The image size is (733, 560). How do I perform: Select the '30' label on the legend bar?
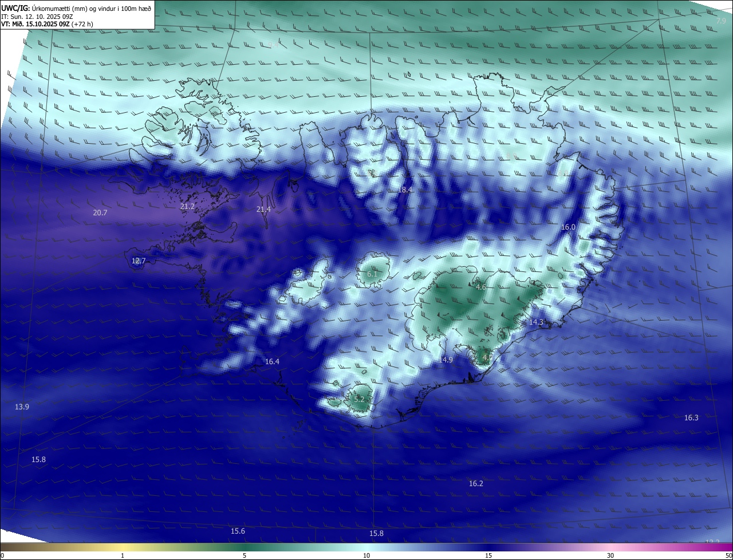point(610,555)
